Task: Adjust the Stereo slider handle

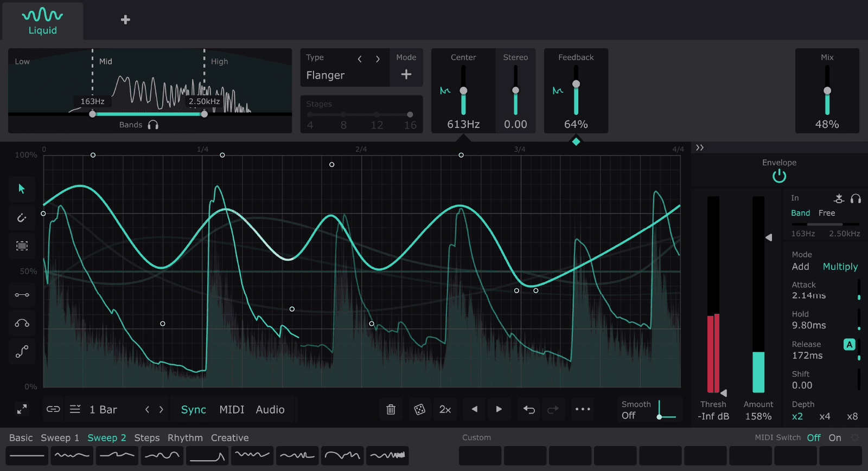Action: pos(515,91)
